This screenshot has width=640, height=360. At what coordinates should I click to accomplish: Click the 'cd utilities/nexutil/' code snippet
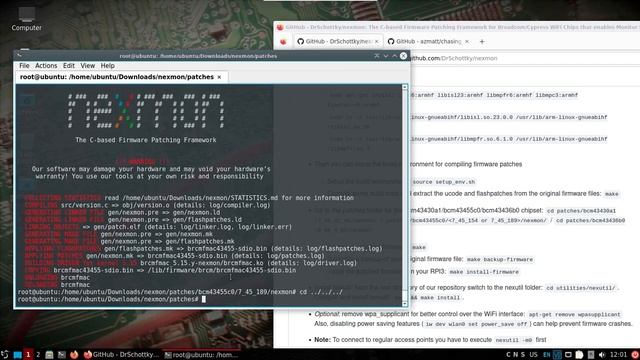[581, 288]
